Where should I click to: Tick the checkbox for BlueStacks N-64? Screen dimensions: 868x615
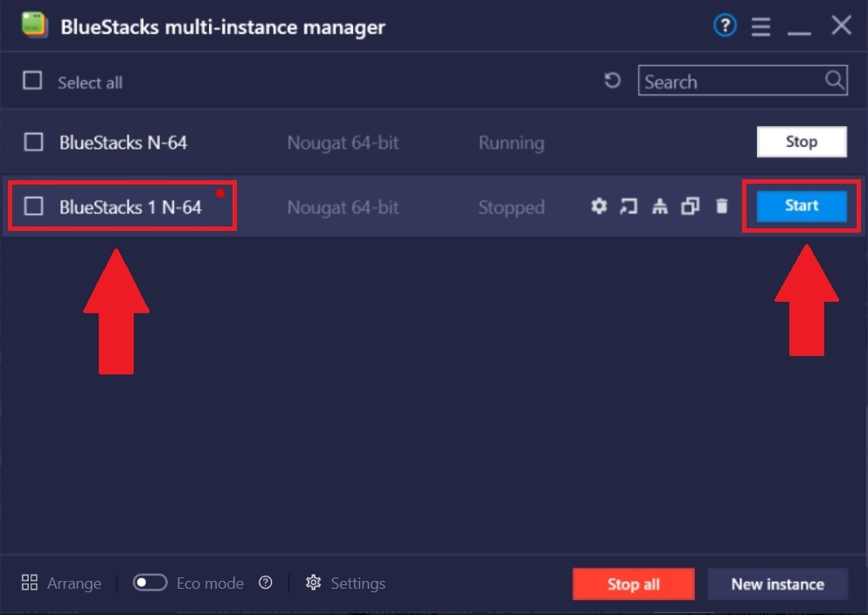(33, 142)
